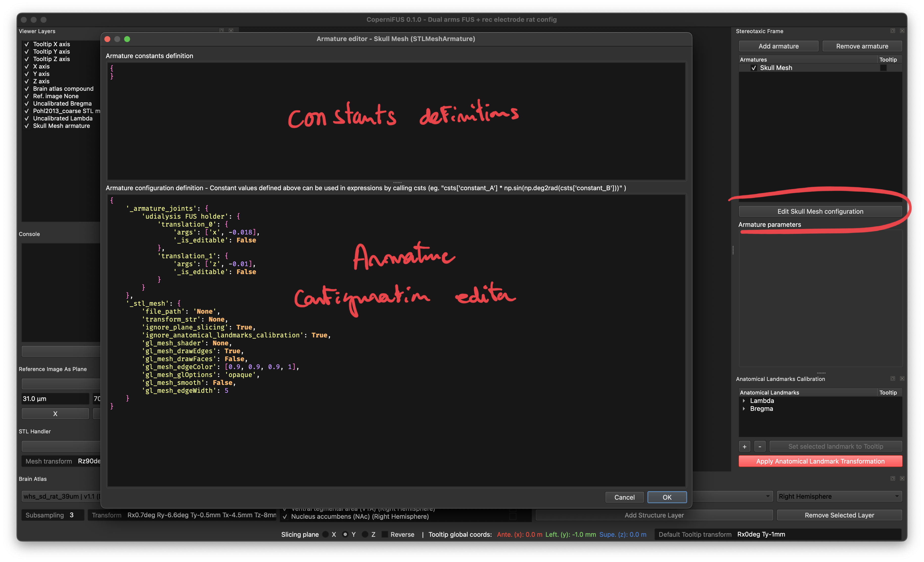This screenshot has width=924, height=562.
Task: Click the Armatures column header
Action: point(808,60)
